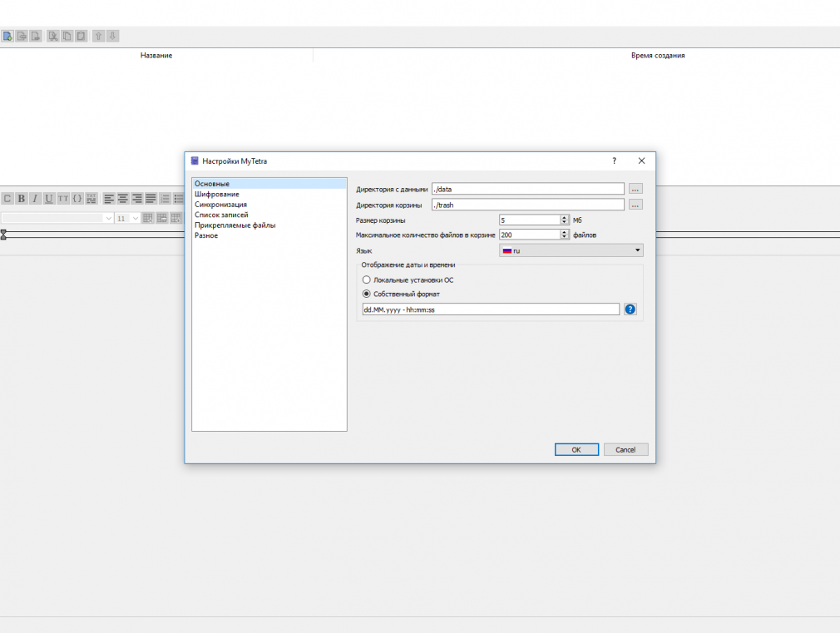
Task: Open the Синхронизация settings section
Action: tap(269, 205)
